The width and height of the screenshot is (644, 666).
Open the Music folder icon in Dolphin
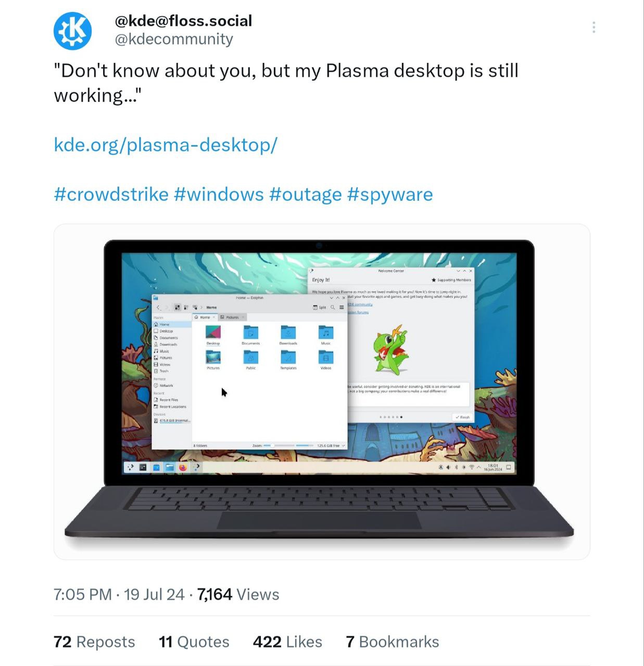click(x=326, y=335)
